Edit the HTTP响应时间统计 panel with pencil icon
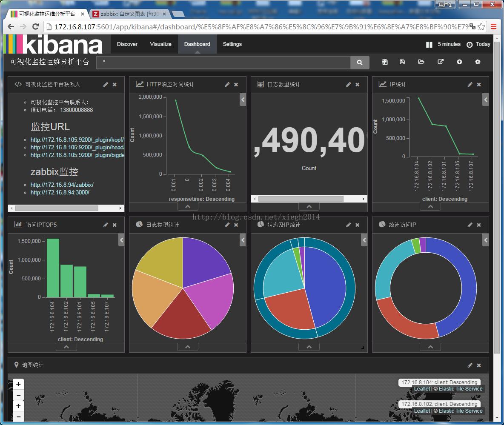The height and width of the screenshot is (425, 504). 227,85
